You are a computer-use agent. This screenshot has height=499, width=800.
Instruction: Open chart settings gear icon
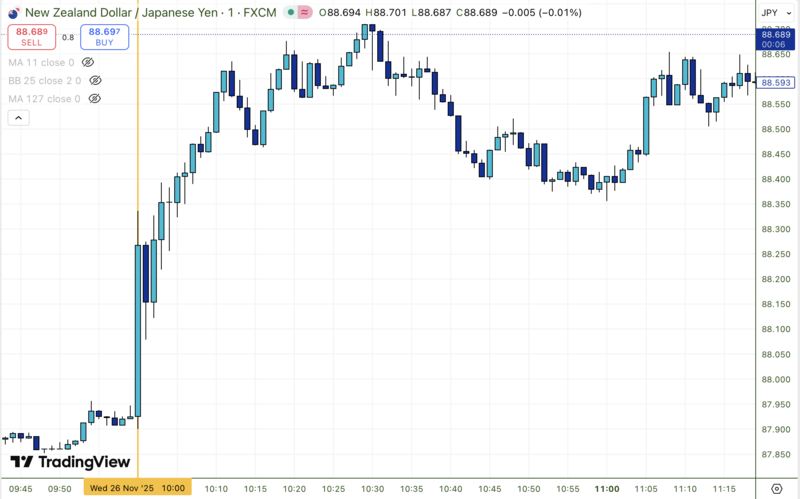coord(777,489)
